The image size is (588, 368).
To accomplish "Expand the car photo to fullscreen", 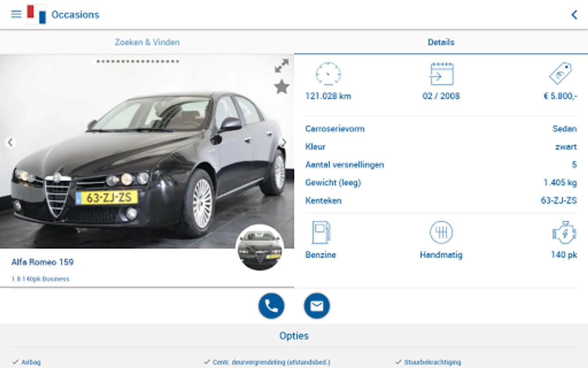I will pyautogui.click(x=281, y=66).
